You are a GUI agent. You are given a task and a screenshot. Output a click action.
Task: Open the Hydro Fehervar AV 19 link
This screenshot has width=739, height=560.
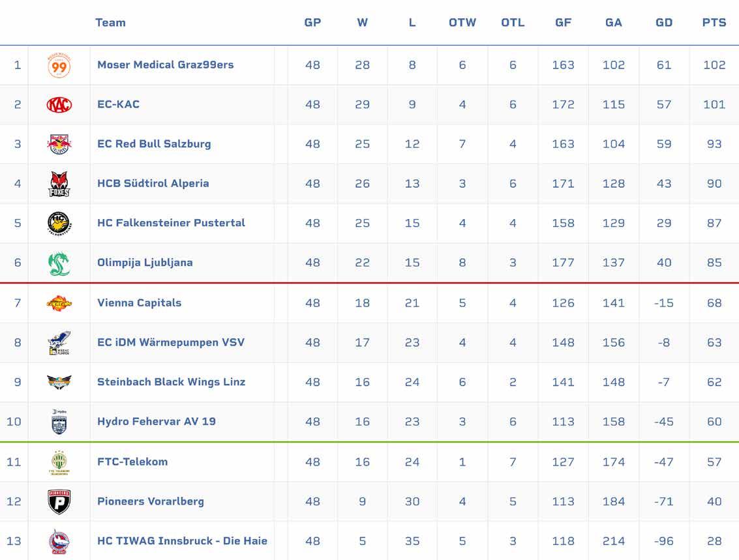[x=157, y=421]
